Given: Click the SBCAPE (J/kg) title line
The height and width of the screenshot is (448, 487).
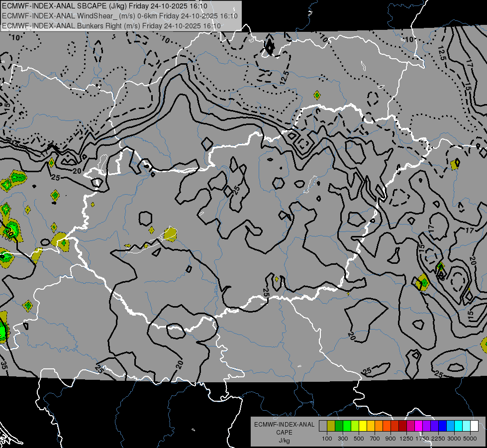Looking at the screenshot, I should [104, 6].
